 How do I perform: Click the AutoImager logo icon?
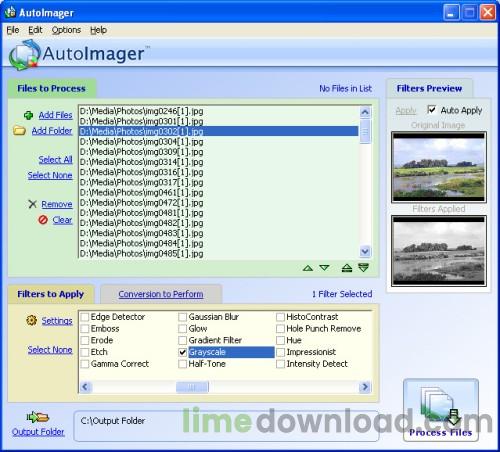[24, 55]
